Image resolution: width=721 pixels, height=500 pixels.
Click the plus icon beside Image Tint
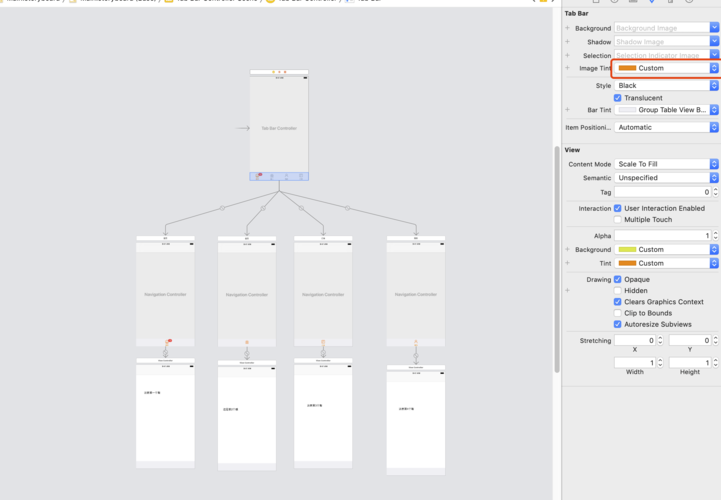click(568, 68)
